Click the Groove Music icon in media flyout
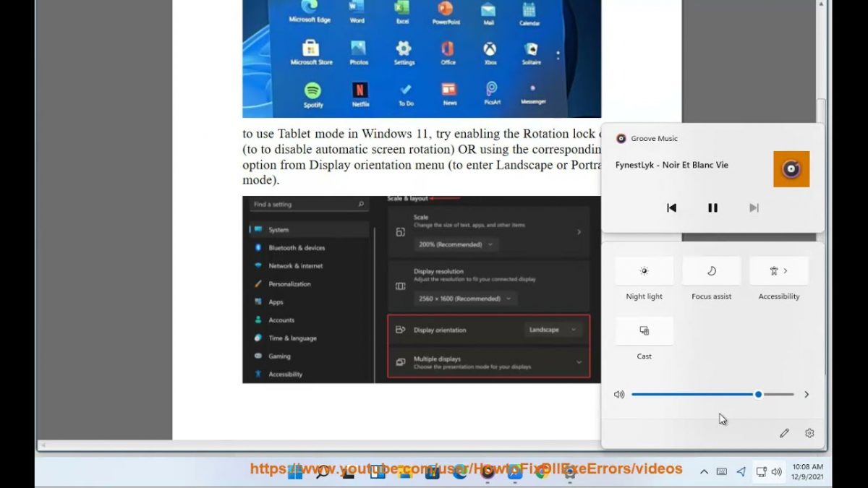This screenshot has height=488, width=868. click(x=621, y=138)
